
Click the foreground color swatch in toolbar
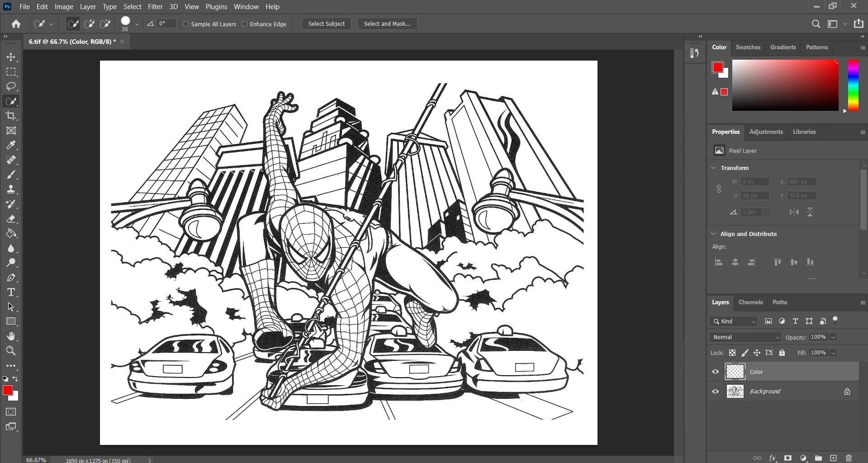click(x=8, y=391)
